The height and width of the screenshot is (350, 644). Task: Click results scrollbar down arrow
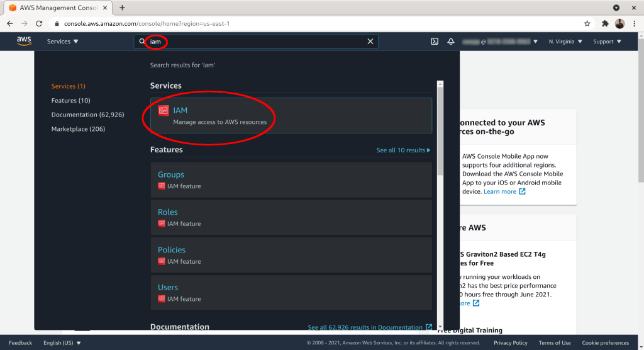tap(440, 327)
